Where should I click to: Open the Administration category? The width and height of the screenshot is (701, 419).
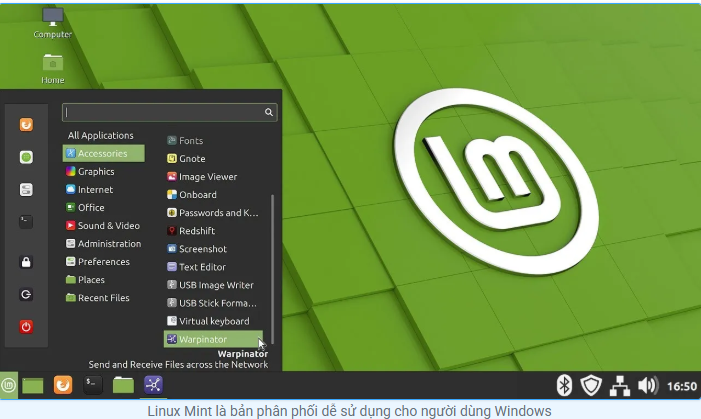104,244
